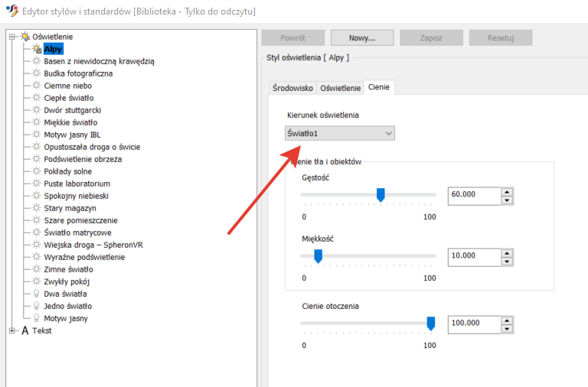Click the Powrót button
Screen dimensions: 588x387
[x=293, y=37]
